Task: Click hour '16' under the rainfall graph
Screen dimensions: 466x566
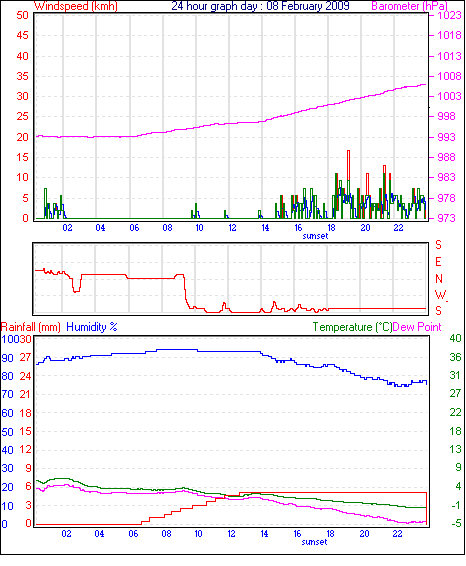Action: click(x=297, y=534)
